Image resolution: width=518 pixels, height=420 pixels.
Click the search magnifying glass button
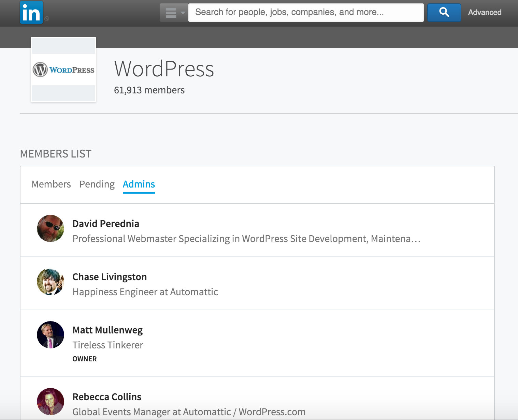click(x=444, y=12)
